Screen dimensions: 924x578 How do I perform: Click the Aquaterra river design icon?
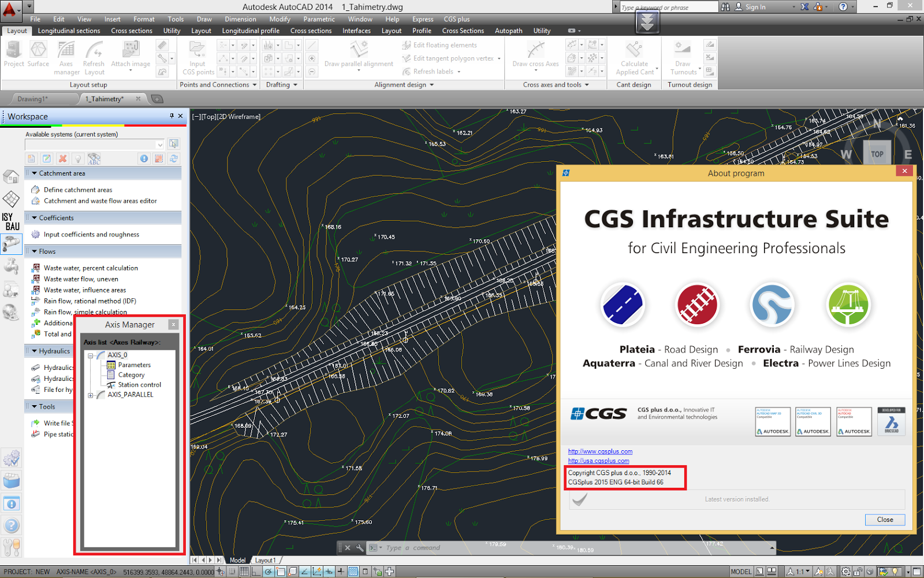tap(772, 304)
